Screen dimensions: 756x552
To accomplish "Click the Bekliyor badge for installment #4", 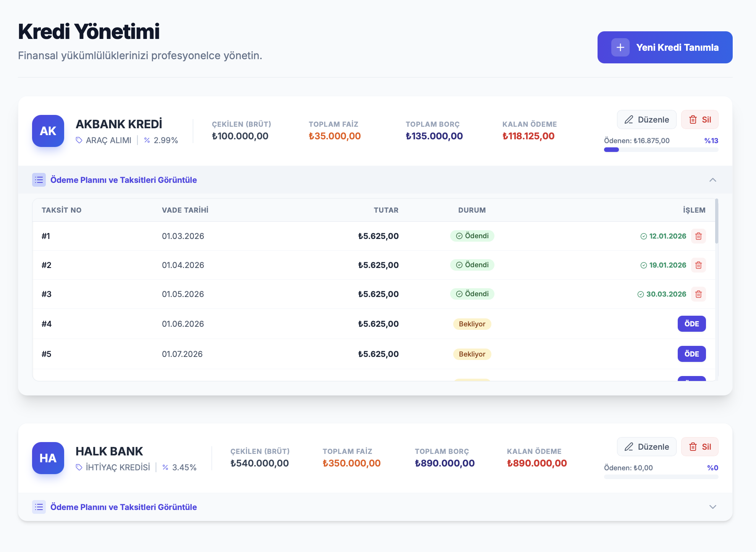I will tap(472, 324).
